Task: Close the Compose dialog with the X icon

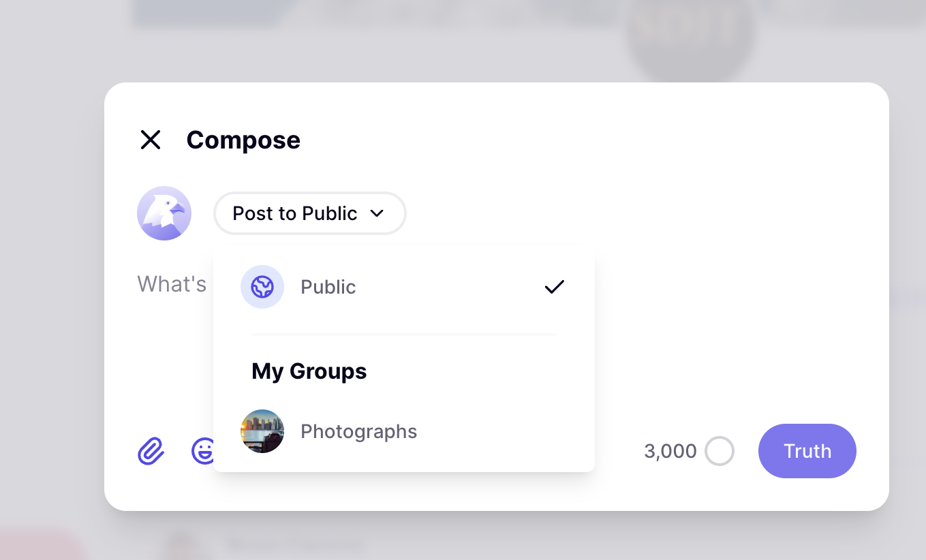Action: [150, 140]
